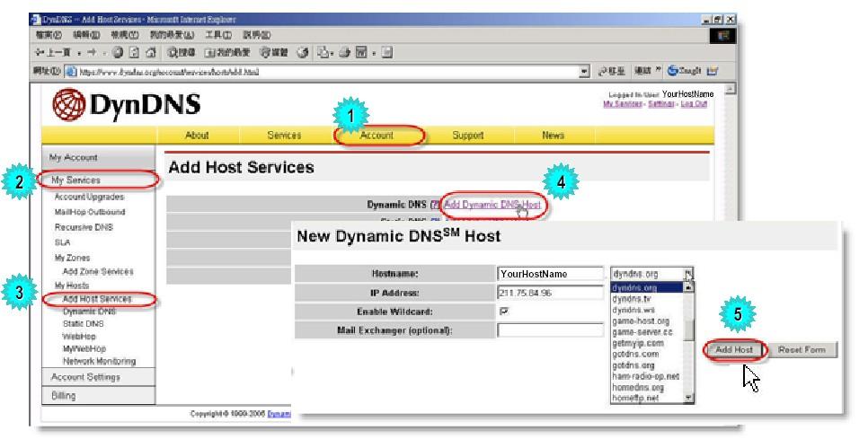
Task: Click the Print toolbar icon
Action: click(x=344, y=53)
